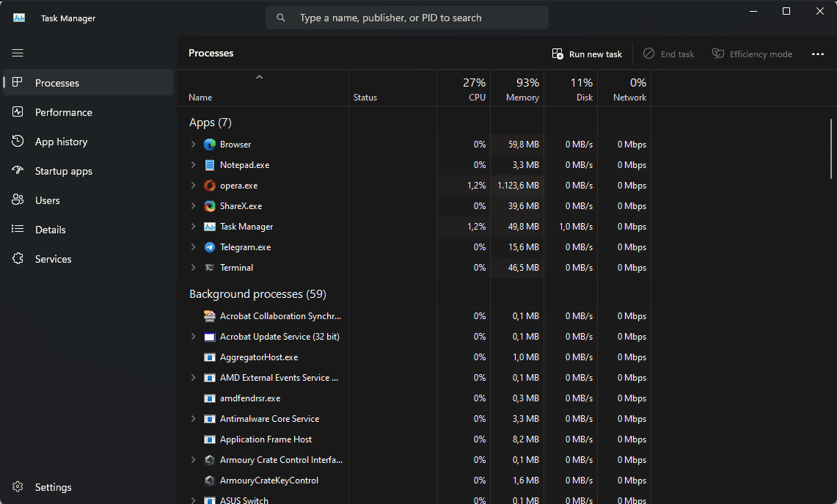Open the more options ellipsis menu
The height and width of the screenshot is (504, 837).
coord(818,54)
